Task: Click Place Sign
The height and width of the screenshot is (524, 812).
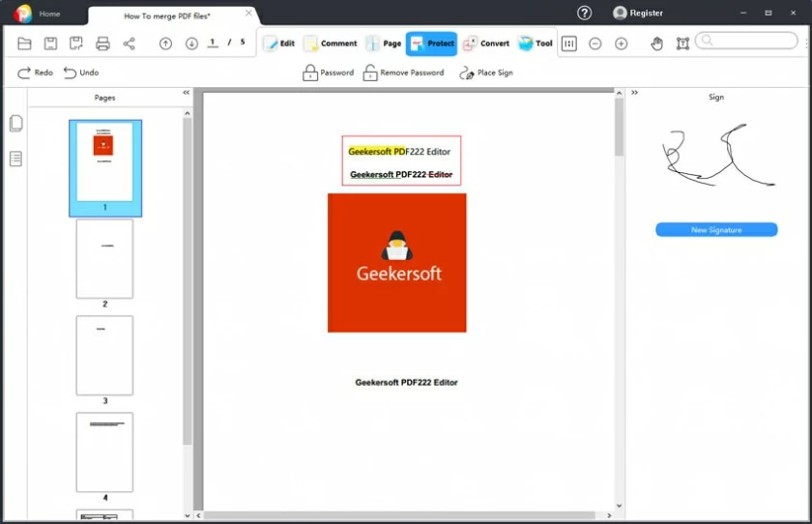Action: [485, 73]
